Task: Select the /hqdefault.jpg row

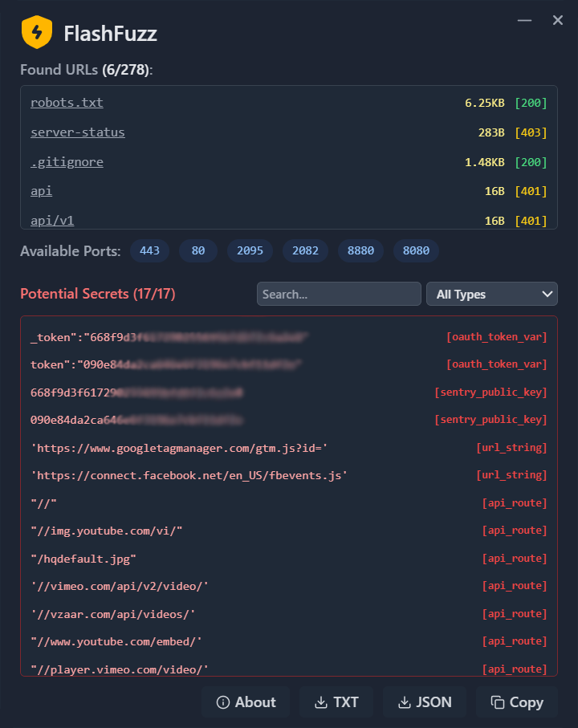Action: (289, 558)
